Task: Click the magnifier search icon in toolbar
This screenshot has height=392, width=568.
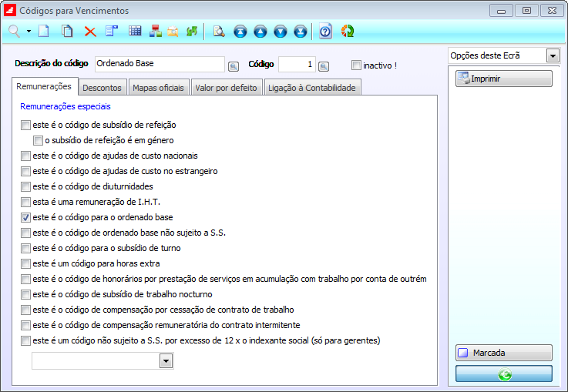Action: (14, 32)
